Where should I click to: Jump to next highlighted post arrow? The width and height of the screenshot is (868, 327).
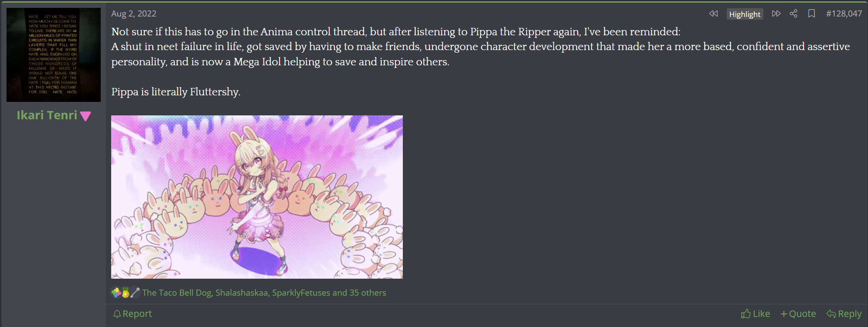click(776, 14)
